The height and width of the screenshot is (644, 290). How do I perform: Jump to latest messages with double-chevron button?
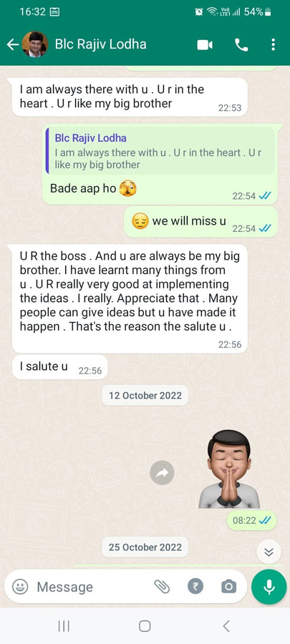(x=269, y=552)
